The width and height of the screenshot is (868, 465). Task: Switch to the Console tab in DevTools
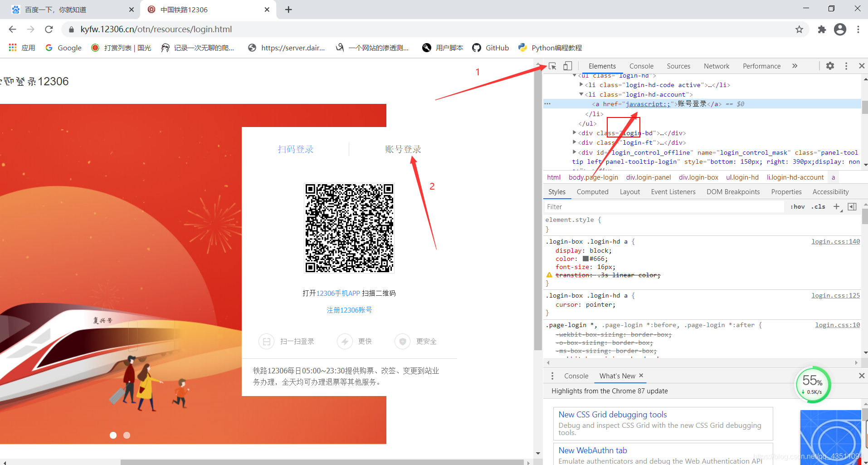click(x=641, y=66)
